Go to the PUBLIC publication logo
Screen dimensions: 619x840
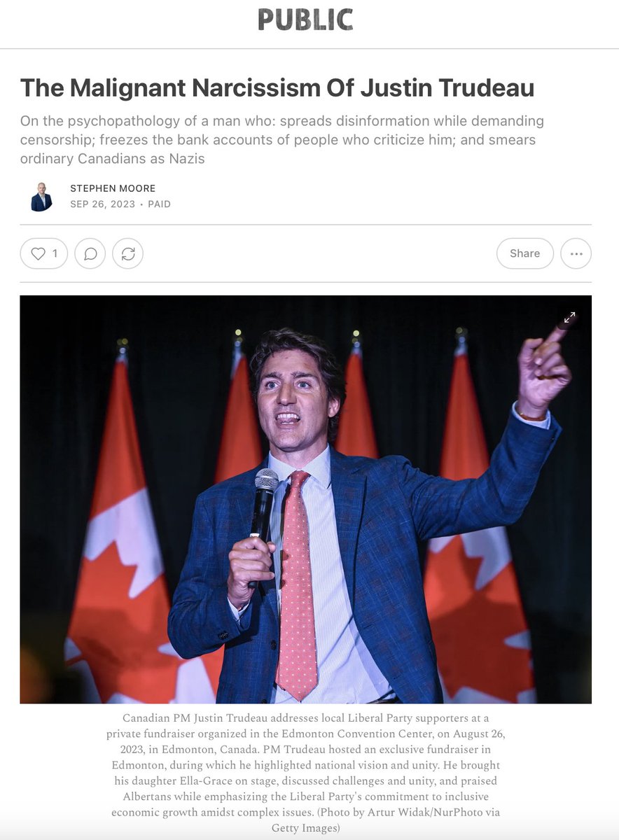tap(305, 20)
